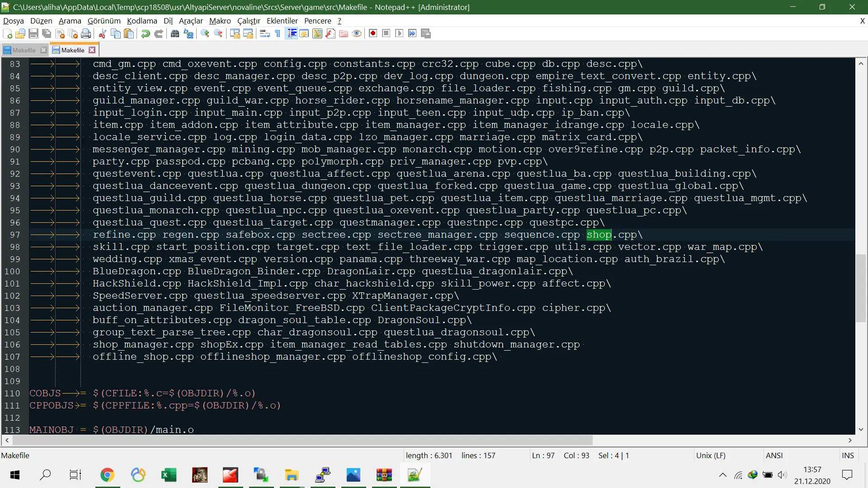
Task: Open the Kodlama menu
Action: [x=142, y=21]
